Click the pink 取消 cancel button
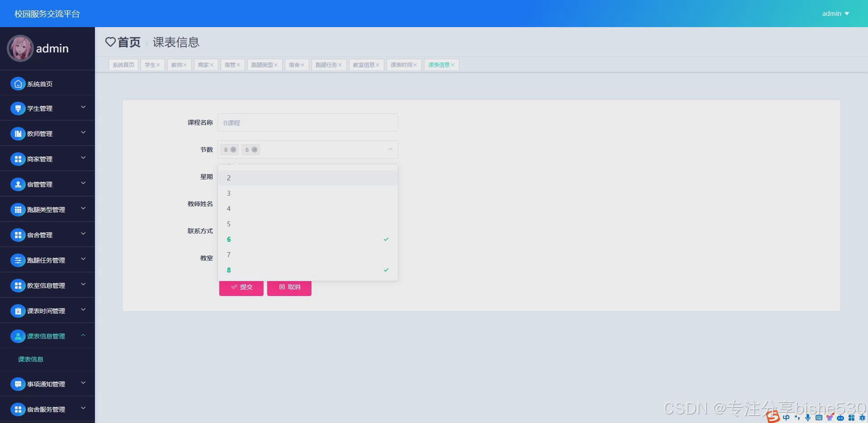The width and height of the screenshot is (868, 423). click(x=289, y=287)
